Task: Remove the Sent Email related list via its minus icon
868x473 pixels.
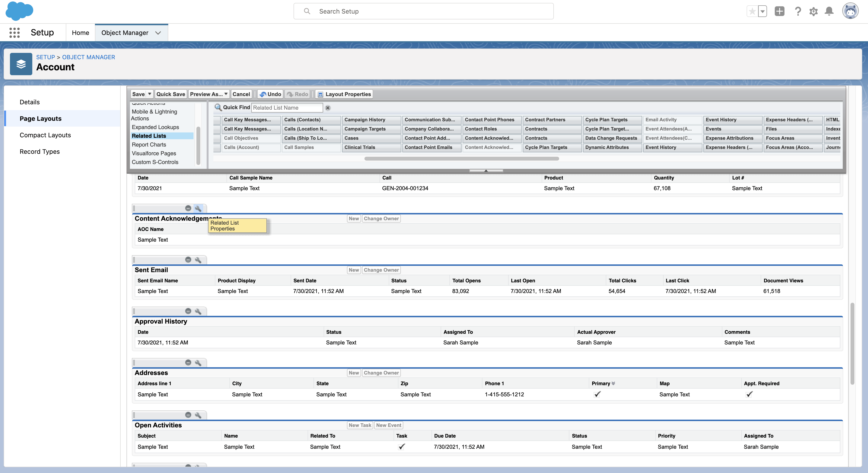Action: click(188, 260)
